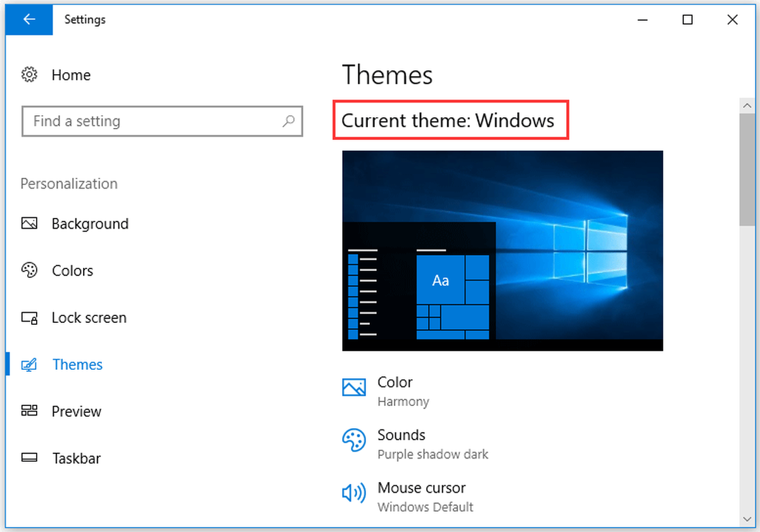This screenshot has height=532, width=760.
Task: Click the Home gear icon
Action: (29, 75)
